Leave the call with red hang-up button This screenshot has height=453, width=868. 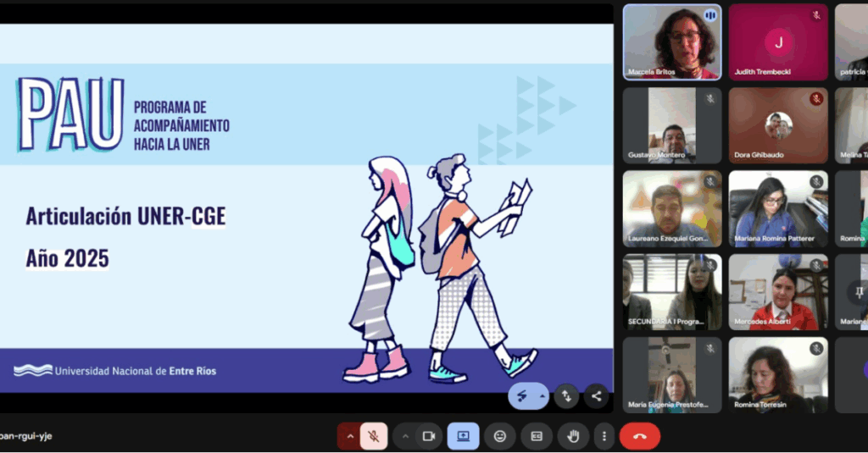[x=639, y=436]
